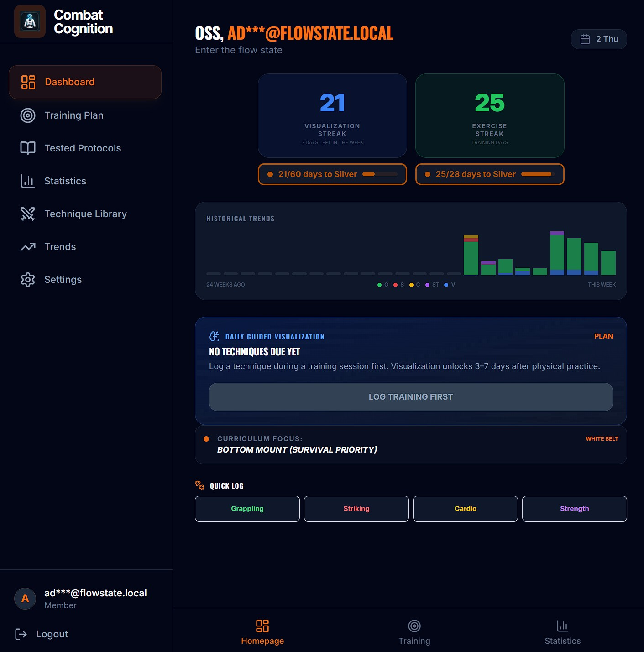Click the 21/60 days to Silver progress bar

coord(332,174)
